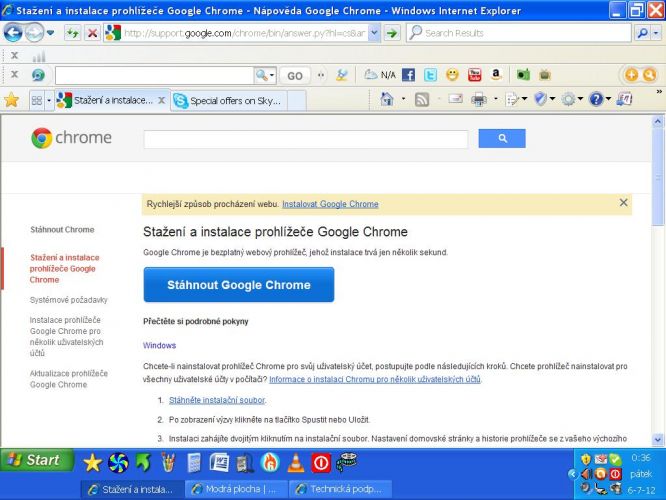Click the RSS feeds icon

pos(421,99)
